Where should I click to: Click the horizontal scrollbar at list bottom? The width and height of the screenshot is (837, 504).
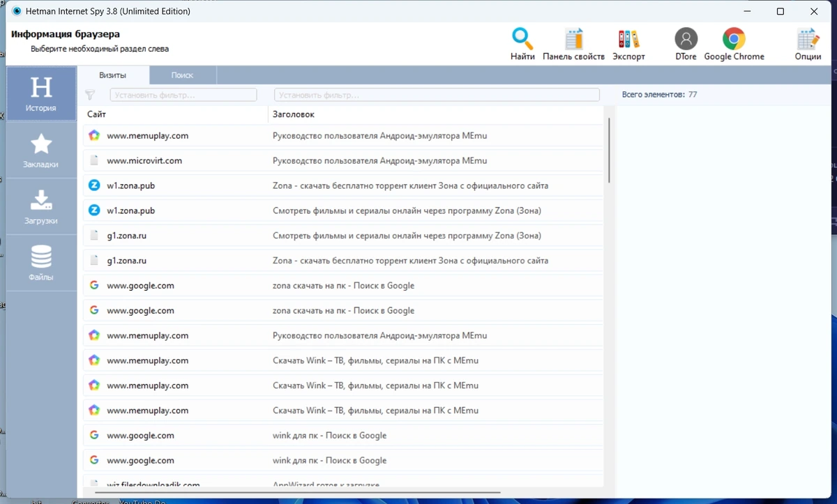(x=297, y=492)
